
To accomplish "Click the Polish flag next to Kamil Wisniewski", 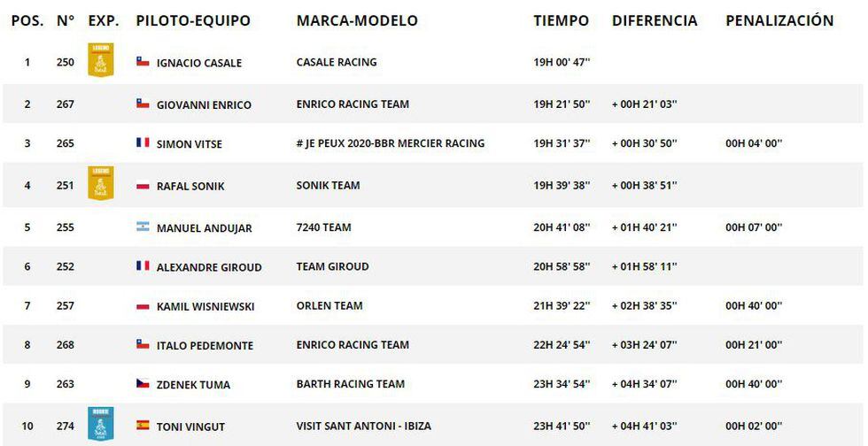I will click(x=143, y=306).
